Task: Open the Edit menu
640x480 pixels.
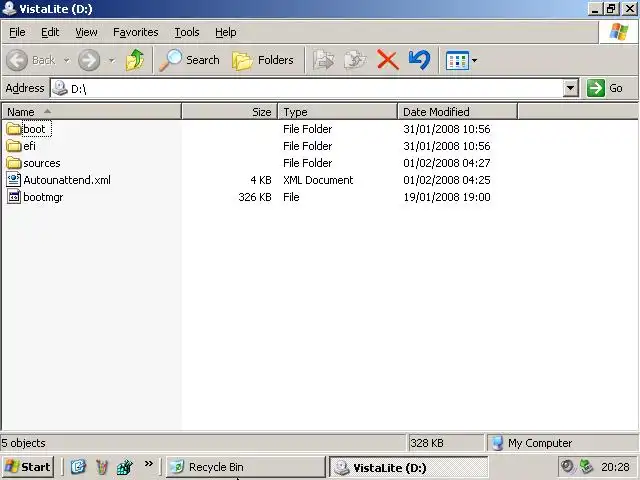Action: click(x=50, y=32)
